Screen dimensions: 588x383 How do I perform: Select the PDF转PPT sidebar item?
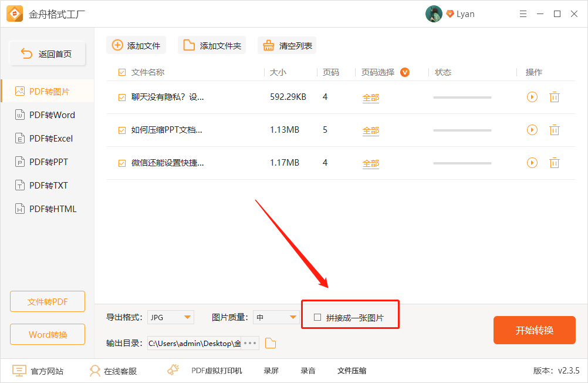(48, 162)
